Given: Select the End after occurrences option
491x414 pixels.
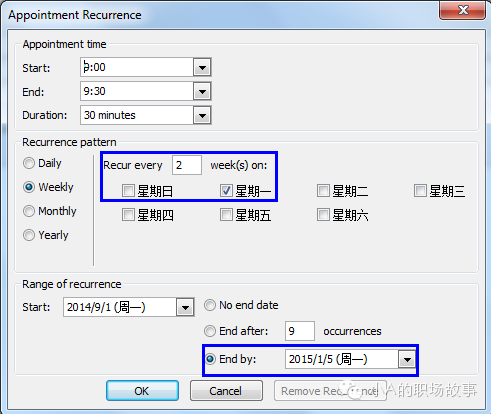Looking at the screenshot, I should (210, 331).
